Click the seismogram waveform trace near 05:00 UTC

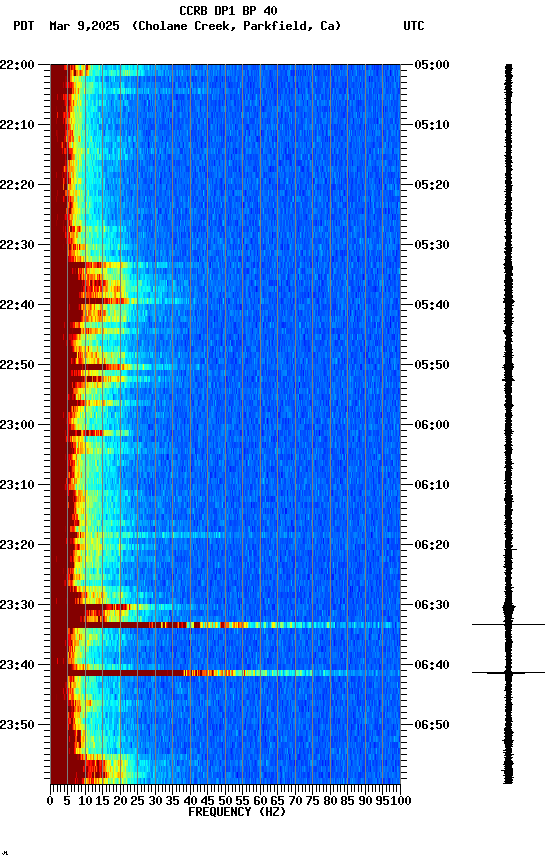pyautogui.click(x=509, y=69)
